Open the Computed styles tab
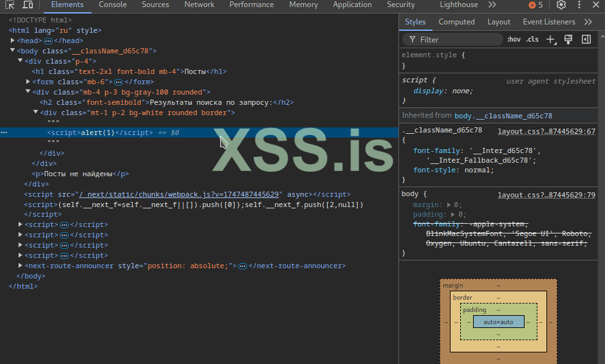The height and width of the screenshot is (364, 605). point(456,22)
